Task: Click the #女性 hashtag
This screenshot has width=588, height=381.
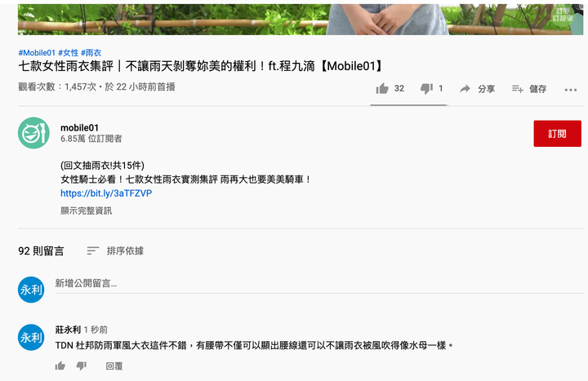Action: pyautogui.click(x=69, y=53)
